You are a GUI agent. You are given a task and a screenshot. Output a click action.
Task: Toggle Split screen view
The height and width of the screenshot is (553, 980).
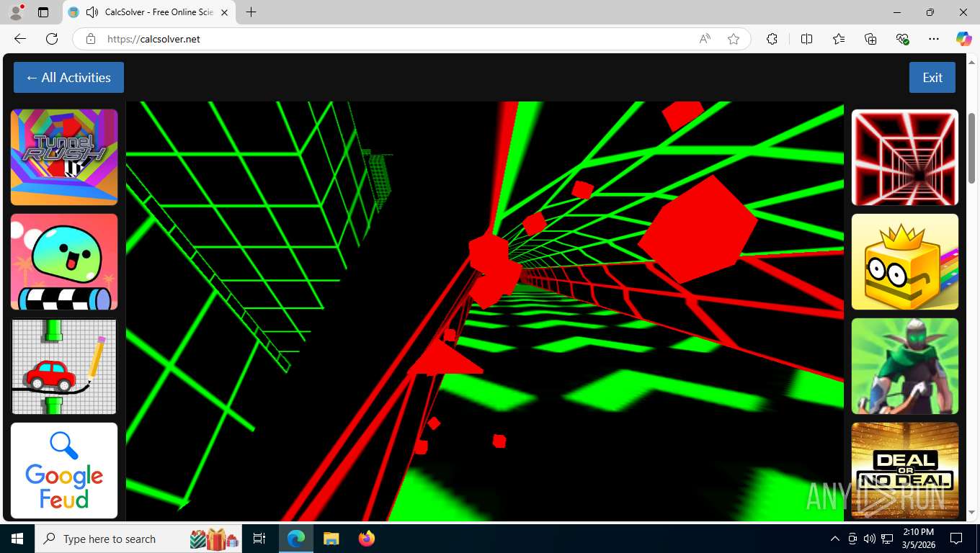point(806,39)
